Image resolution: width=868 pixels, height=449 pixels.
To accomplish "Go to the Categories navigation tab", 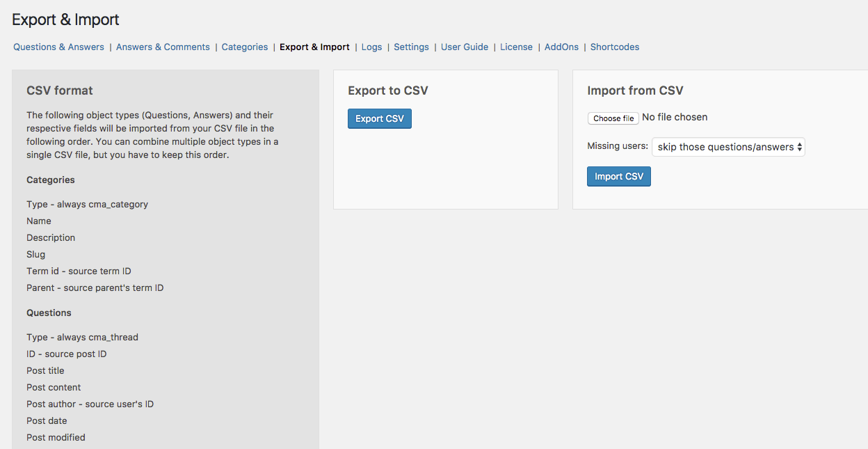I will pos(244,47).
